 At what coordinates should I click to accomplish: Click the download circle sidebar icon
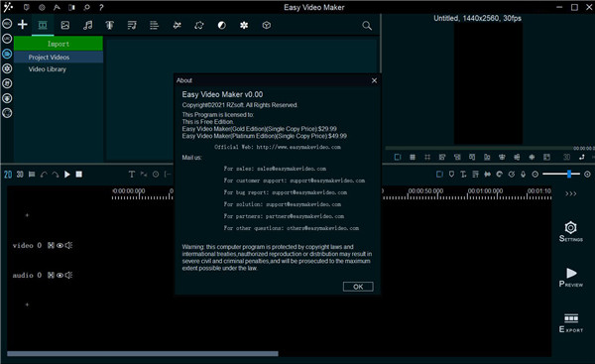point(7,98)
